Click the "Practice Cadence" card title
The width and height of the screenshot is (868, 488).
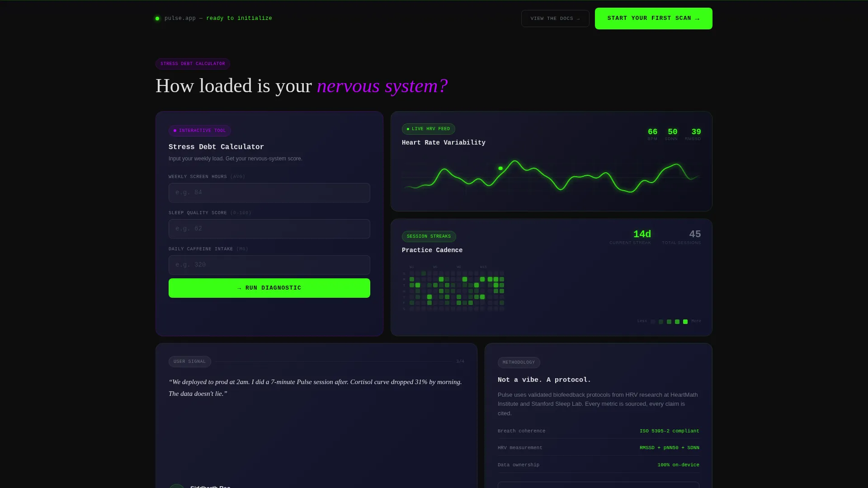point(432,250)
